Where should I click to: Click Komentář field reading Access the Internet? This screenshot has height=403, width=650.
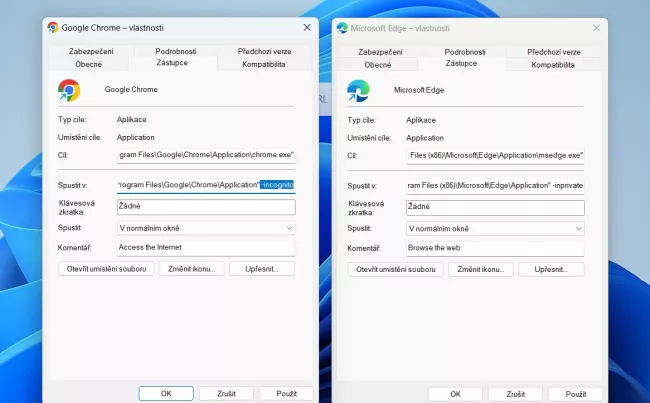coord(206,248)
